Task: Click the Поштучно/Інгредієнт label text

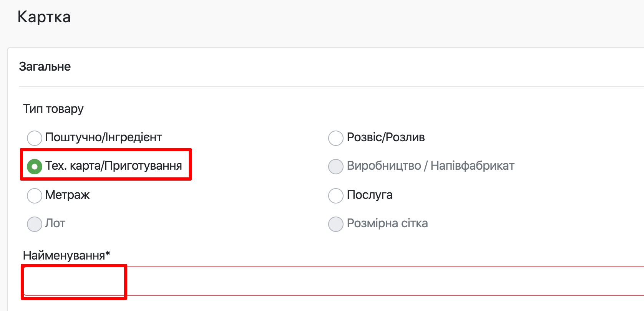Action: pyautogui.click(x=103, y=137)
